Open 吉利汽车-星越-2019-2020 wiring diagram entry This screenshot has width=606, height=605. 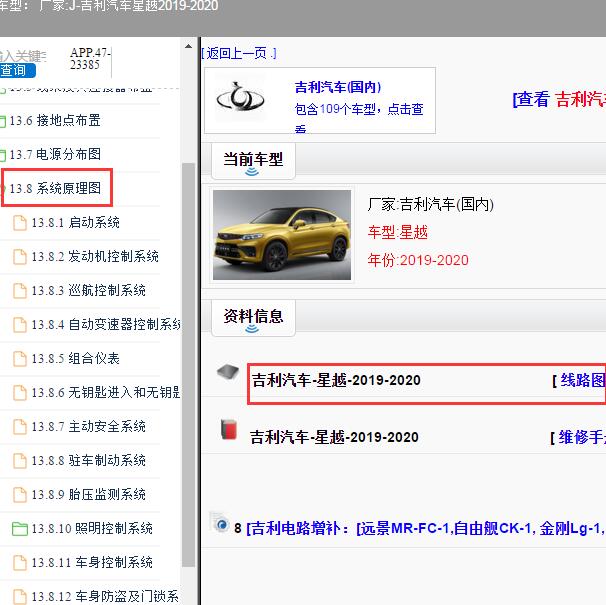[x=336, y=380]
